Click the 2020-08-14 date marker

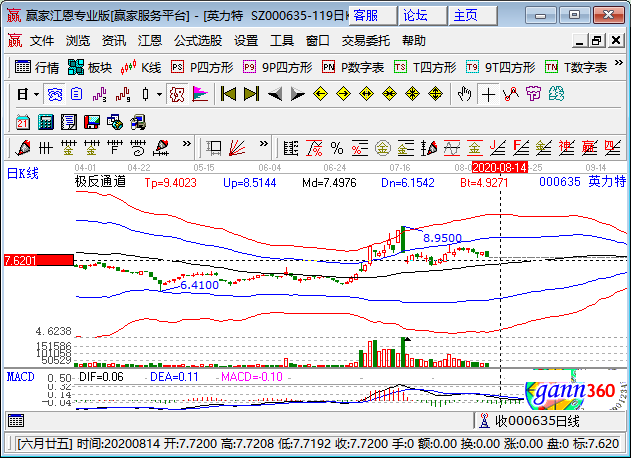(x=499, y=167)
